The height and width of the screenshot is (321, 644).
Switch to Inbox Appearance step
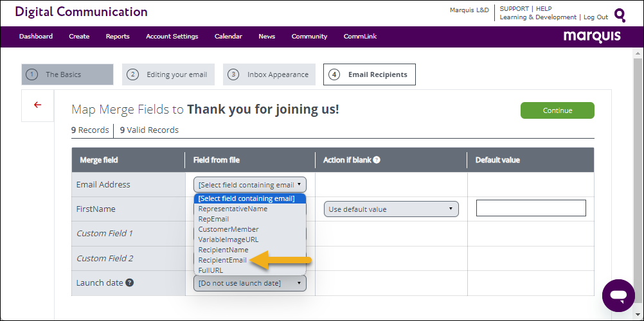269,74
